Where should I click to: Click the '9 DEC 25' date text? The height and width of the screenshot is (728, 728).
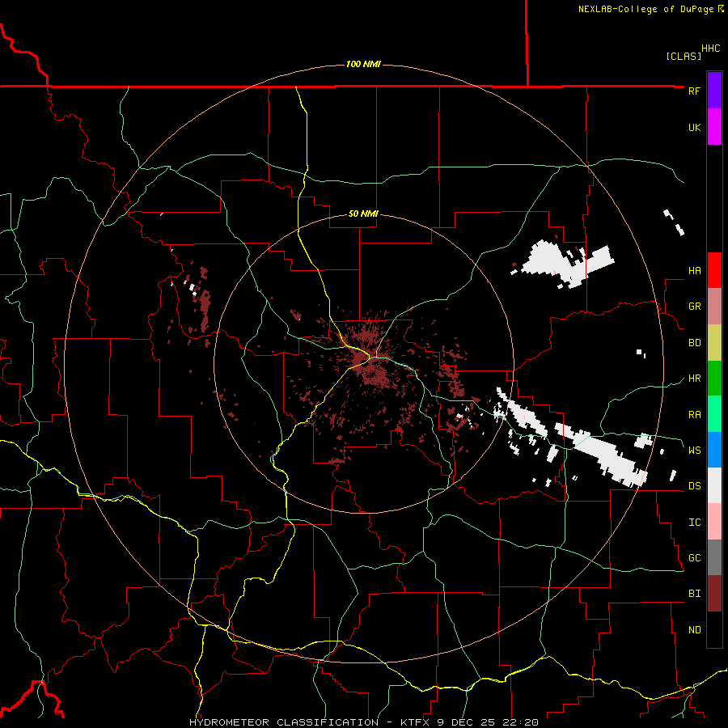point(466,722)
